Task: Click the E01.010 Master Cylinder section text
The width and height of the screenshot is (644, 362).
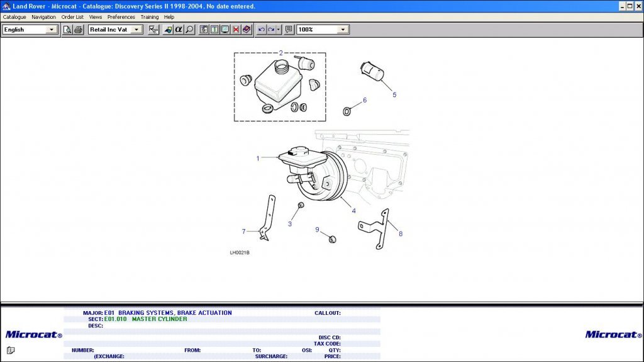Action: tap(145, 319)
